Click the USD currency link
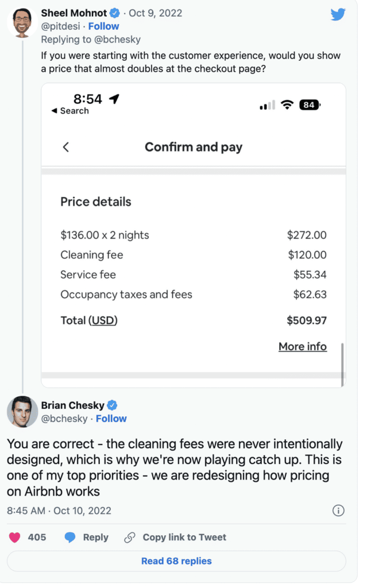 tap(103, 320)
